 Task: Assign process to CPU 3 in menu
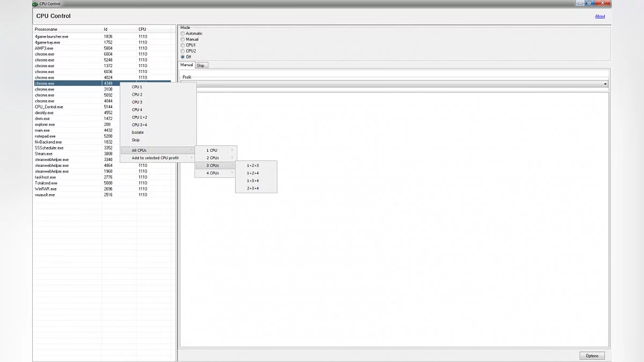point(137,102)
